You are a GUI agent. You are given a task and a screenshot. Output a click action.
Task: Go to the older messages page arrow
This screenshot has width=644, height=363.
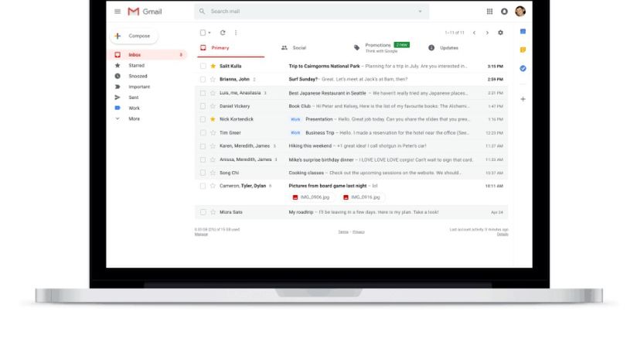coord(487,33)
